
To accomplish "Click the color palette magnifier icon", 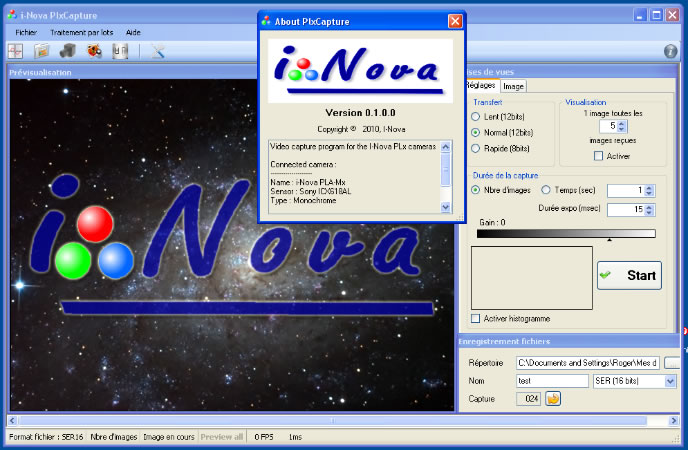I will (x=94, y=51).
